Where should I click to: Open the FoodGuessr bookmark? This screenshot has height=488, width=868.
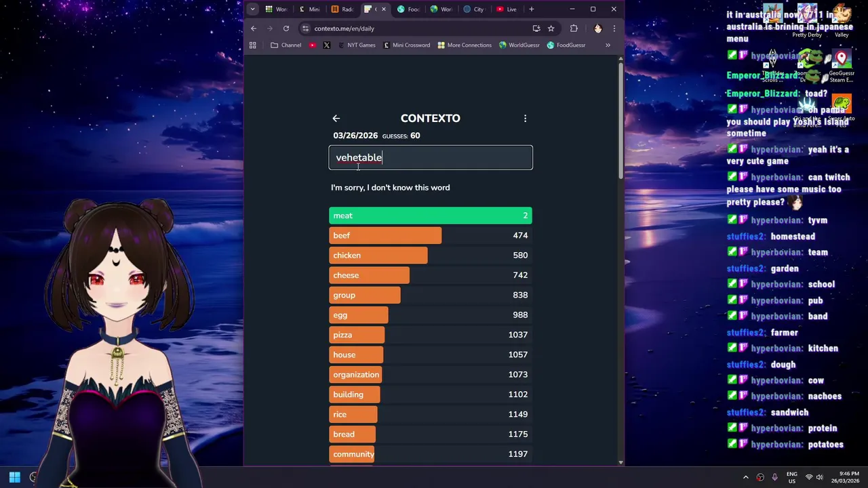pos(566,45)
